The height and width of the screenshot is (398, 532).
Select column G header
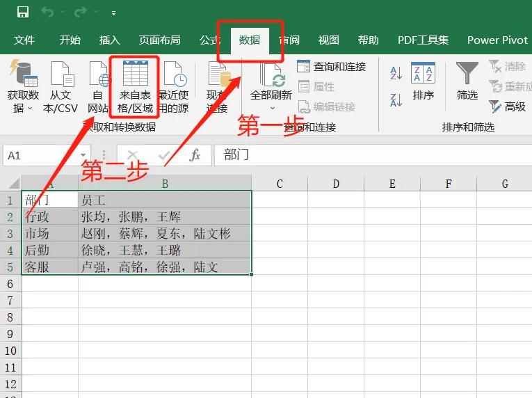coord(504,184)
